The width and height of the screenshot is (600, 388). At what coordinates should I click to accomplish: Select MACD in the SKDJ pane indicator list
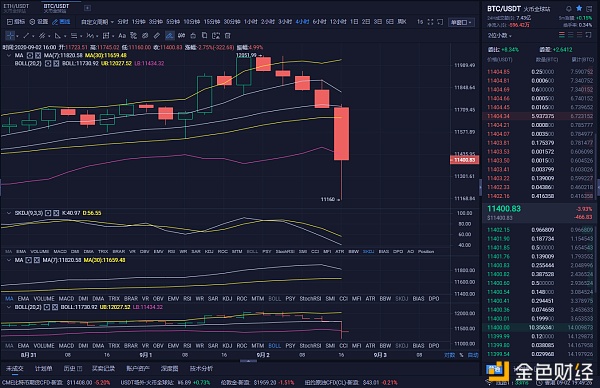[x=60, y=251]
